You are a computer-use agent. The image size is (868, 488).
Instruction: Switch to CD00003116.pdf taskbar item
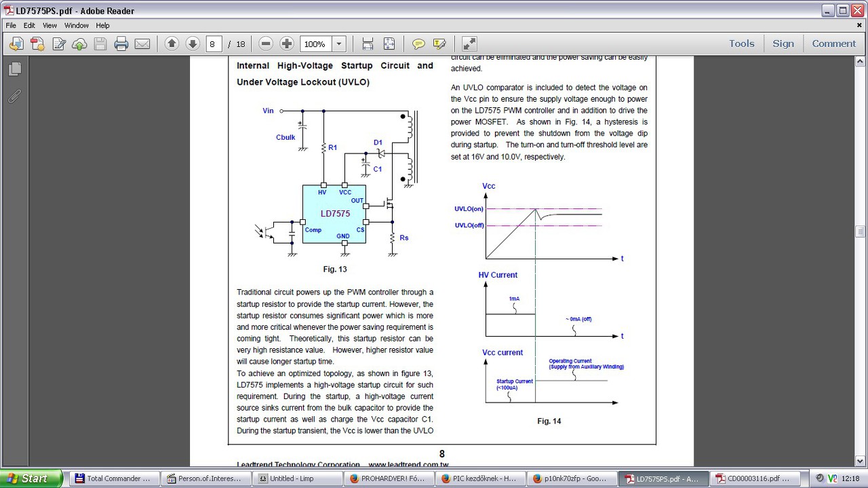[x=754, y=478]
